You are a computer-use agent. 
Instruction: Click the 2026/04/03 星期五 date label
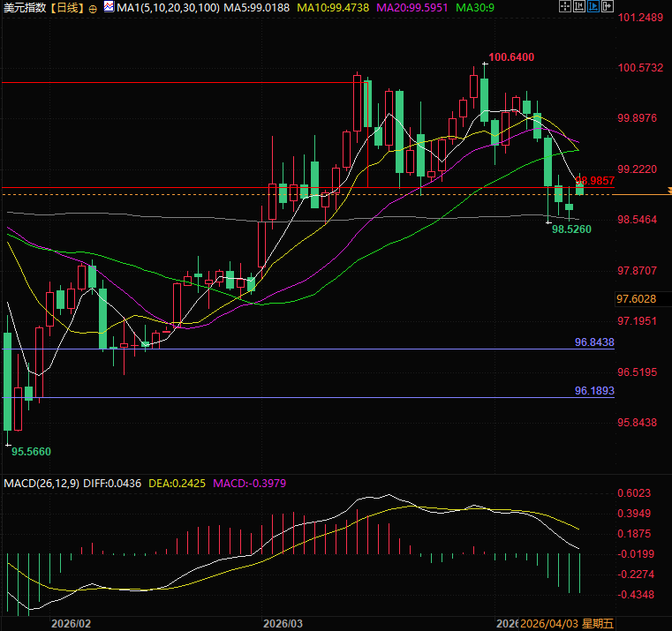click(x=565, y=623)
